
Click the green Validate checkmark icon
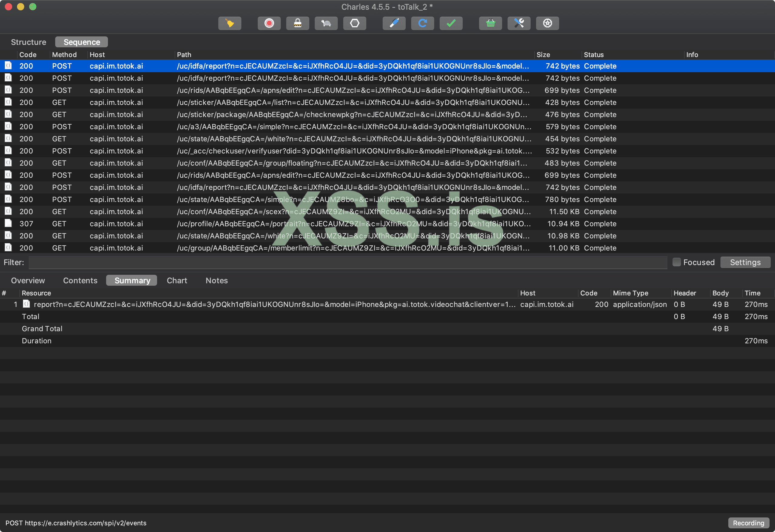pos(451,23)
